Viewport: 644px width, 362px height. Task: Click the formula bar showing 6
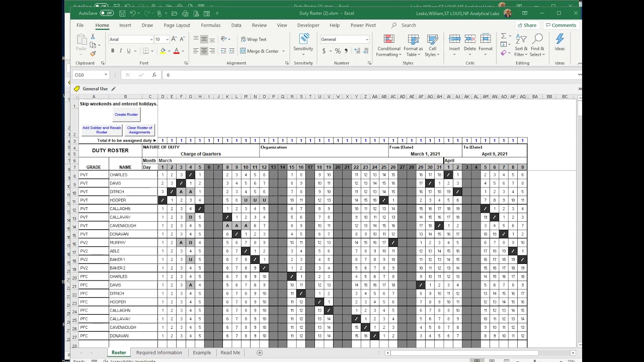[370, 75]
